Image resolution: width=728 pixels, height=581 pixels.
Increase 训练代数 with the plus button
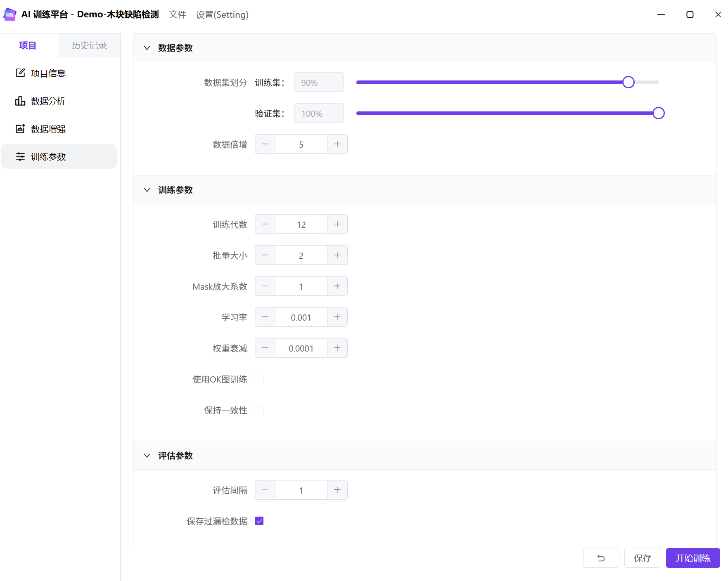click(337, 224)
